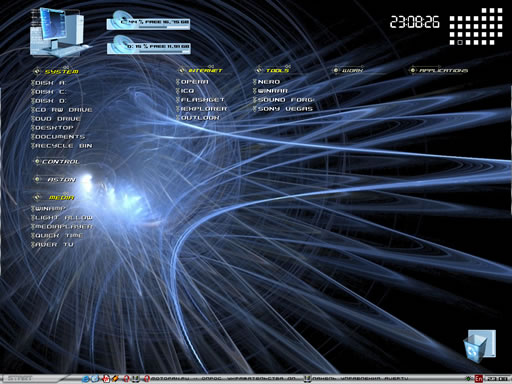
Task: Click the dotted calendar widget
Action: (x=476, y=26)
